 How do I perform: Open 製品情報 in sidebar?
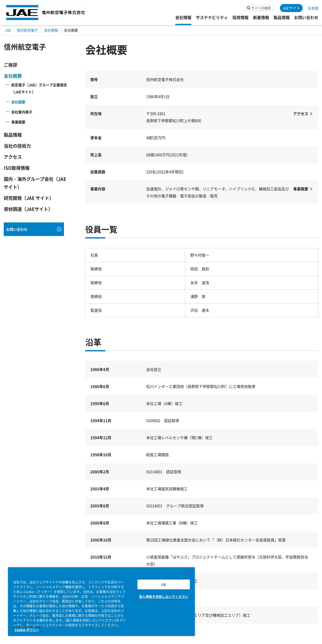point(13,135)
